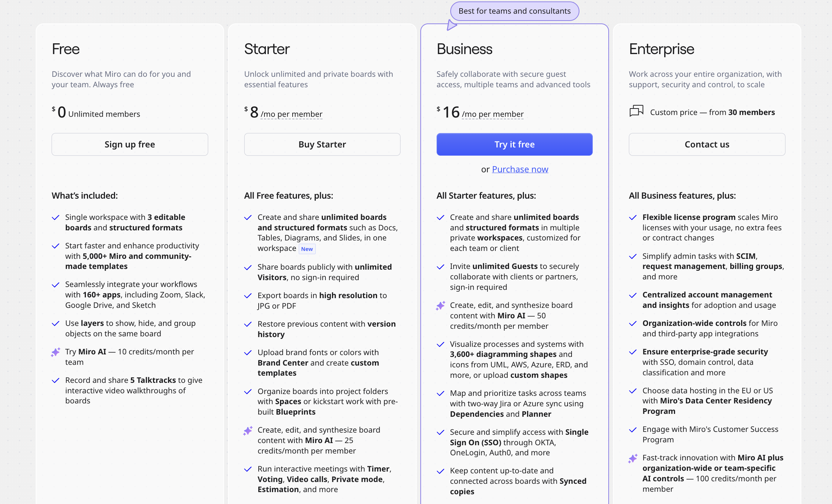The image size is (832, 504).
Task: Click checkmark beside Dependencies and Planner feature
Action: coord(441,393)
